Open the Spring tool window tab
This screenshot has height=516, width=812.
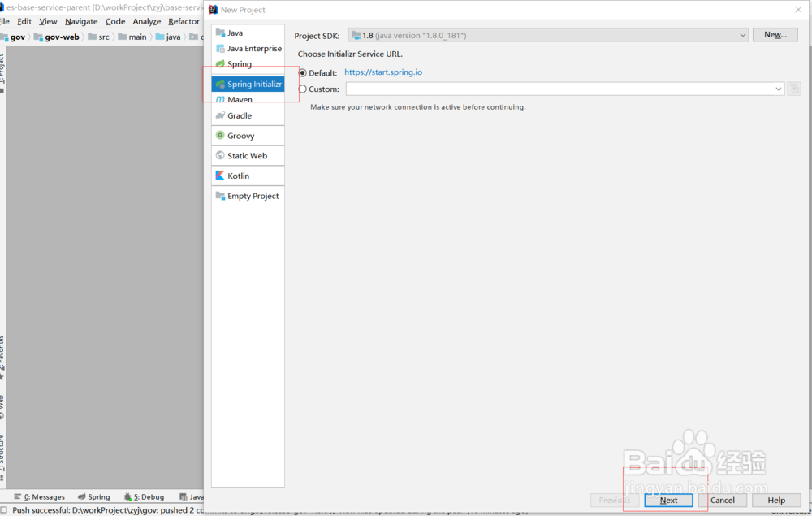pyautogui.click(x=93, y=496)
